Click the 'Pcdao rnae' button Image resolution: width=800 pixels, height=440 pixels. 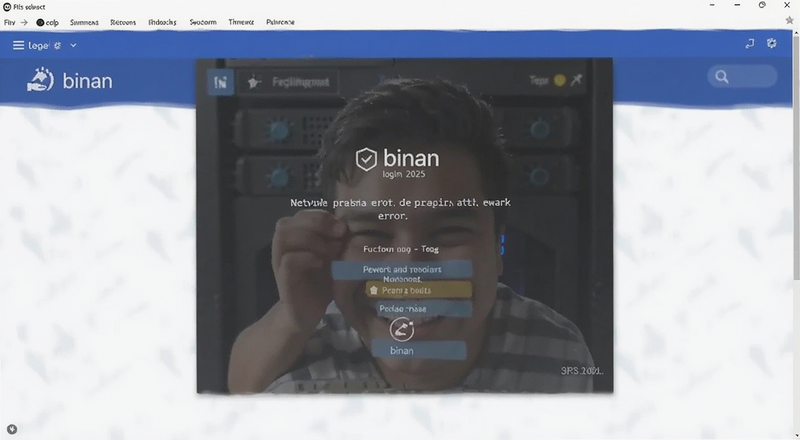[424, 308]
